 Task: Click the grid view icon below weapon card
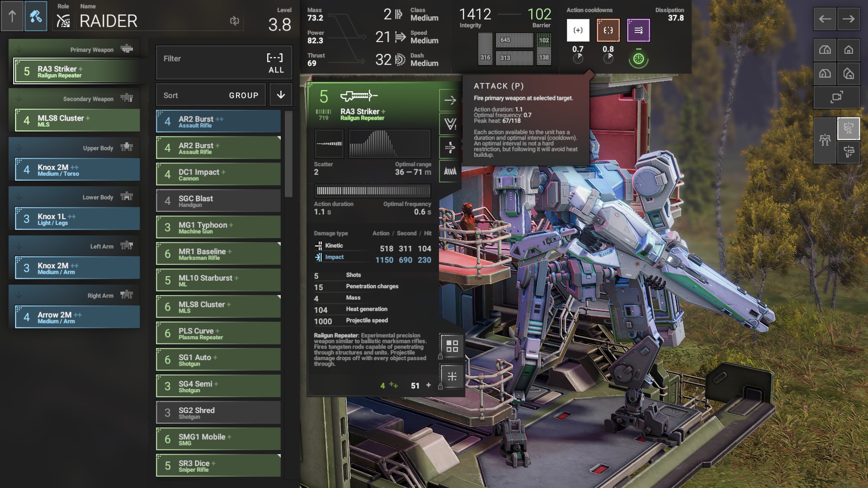452,346
